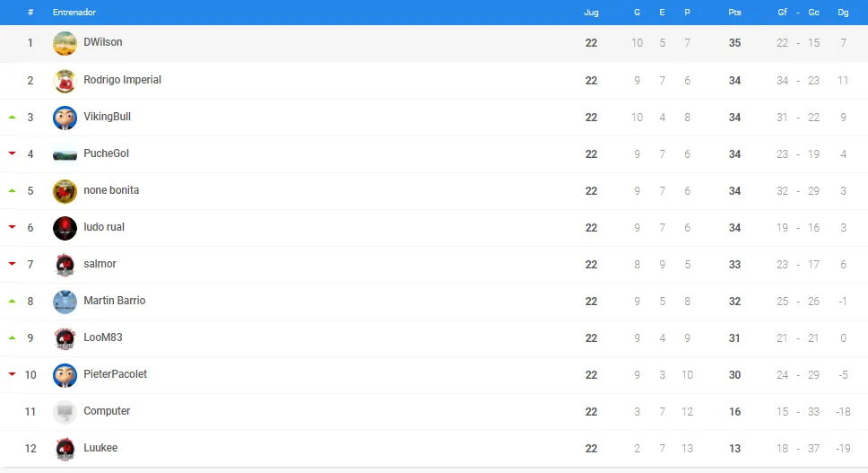868x473 pixels.
Task: Click rank number 1 in DWilson's row
Action: [x=30, y=43]
